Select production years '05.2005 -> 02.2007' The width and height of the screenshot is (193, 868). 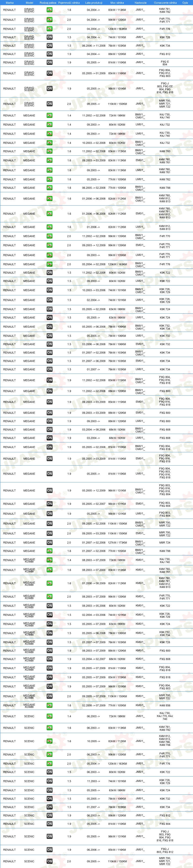[94, 504]
